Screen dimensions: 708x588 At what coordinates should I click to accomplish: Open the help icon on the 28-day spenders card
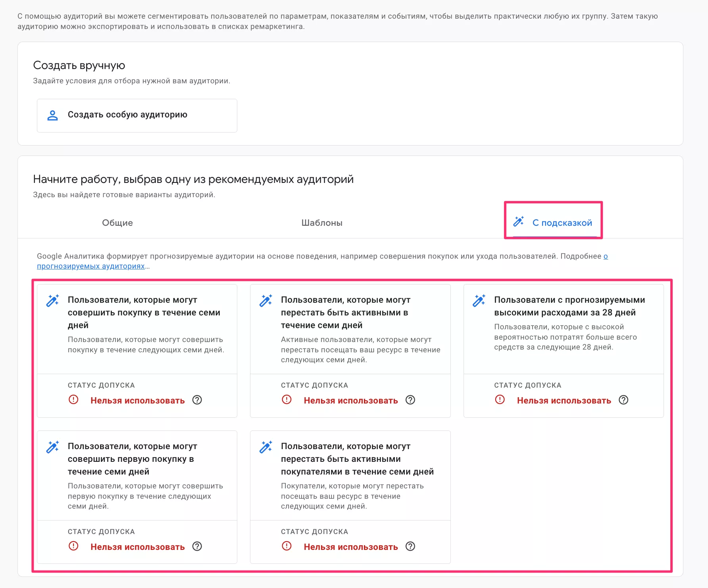pyautogui.click(x=624, y=401)
